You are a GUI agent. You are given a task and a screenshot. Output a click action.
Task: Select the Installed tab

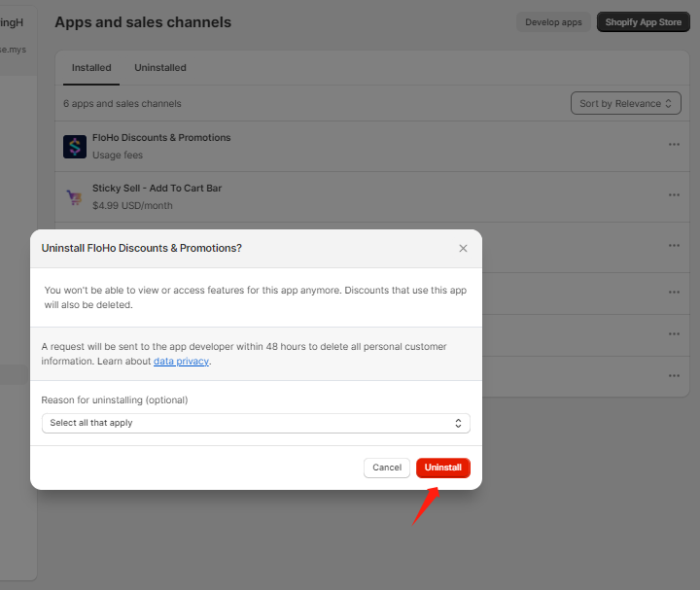(x=91, y=68)
